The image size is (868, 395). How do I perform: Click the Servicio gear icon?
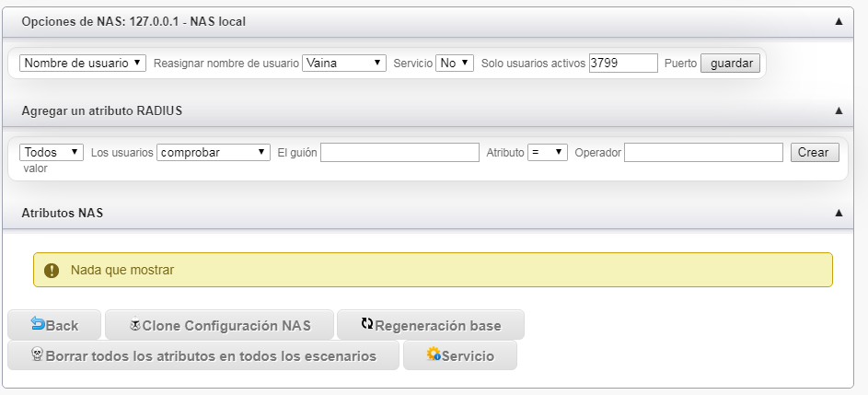[x=434, y=354]
